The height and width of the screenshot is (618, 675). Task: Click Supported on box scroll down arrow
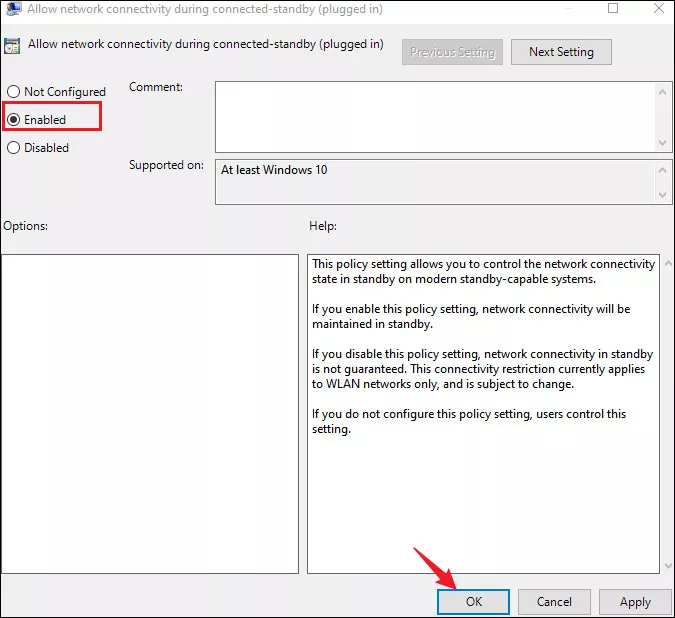pos(663,195)
